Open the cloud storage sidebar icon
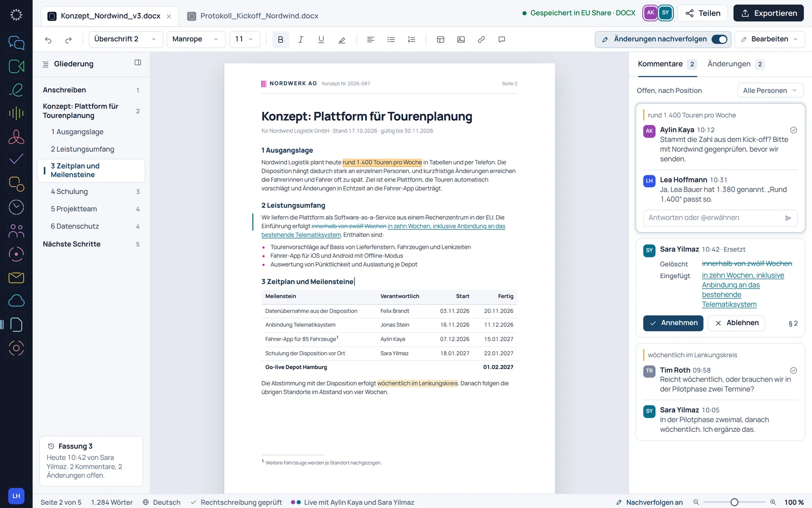This screenshot has width=812, height=508. pos(16,301)
